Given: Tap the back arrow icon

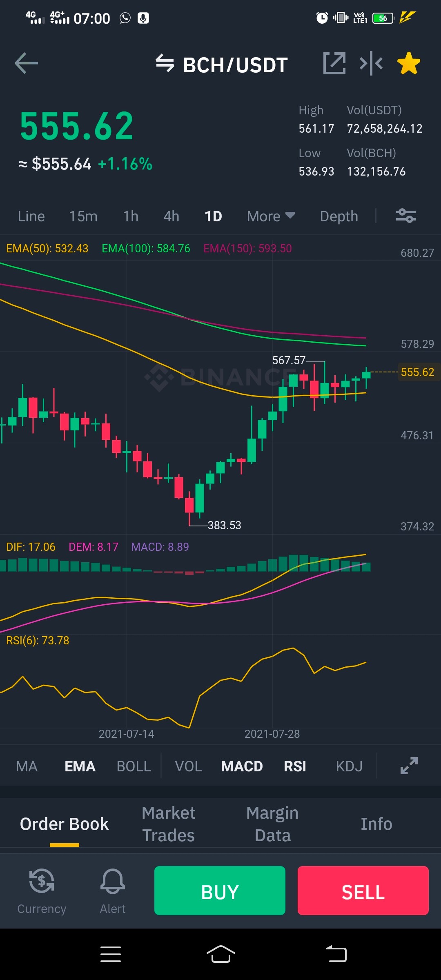Looking at the screenshot, I should 27,63.
